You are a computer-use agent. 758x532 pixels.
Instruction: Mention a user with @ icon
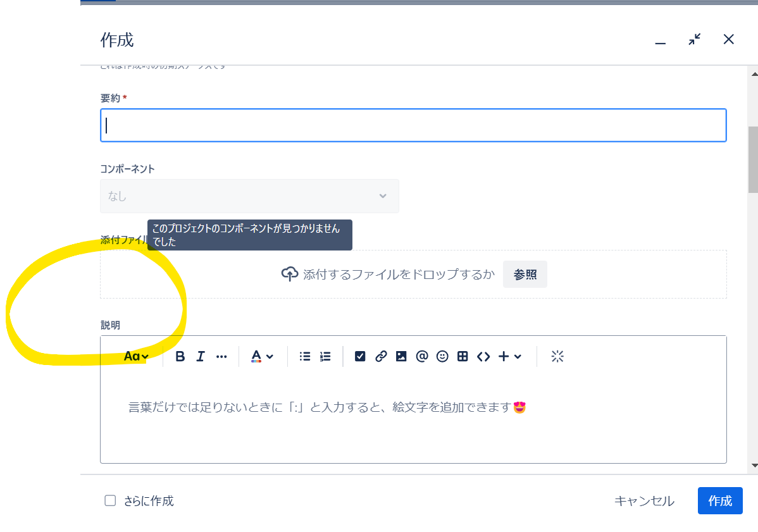[422, 357]
